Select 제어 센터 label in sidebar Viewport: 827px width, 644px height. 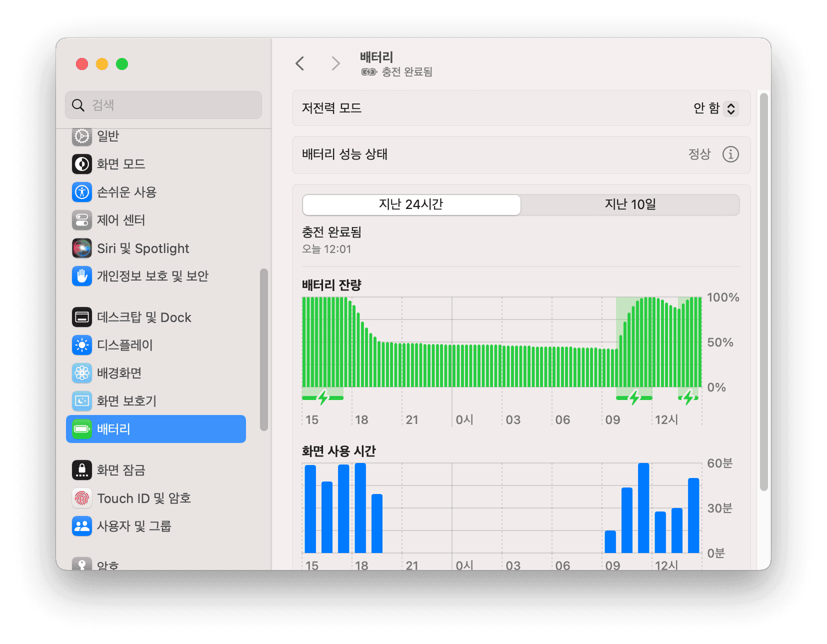point(121,220)
